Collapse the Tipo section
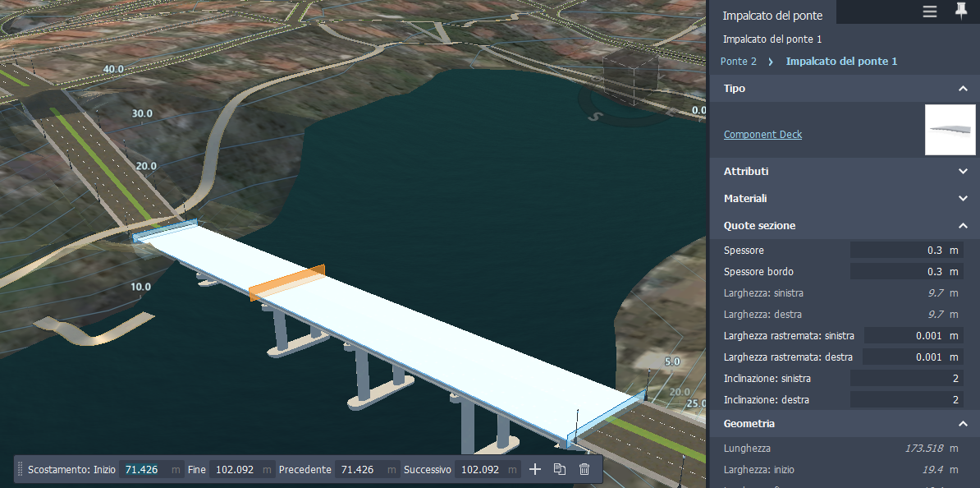Viewport: 980px width, 488px height. pos(963,89)
